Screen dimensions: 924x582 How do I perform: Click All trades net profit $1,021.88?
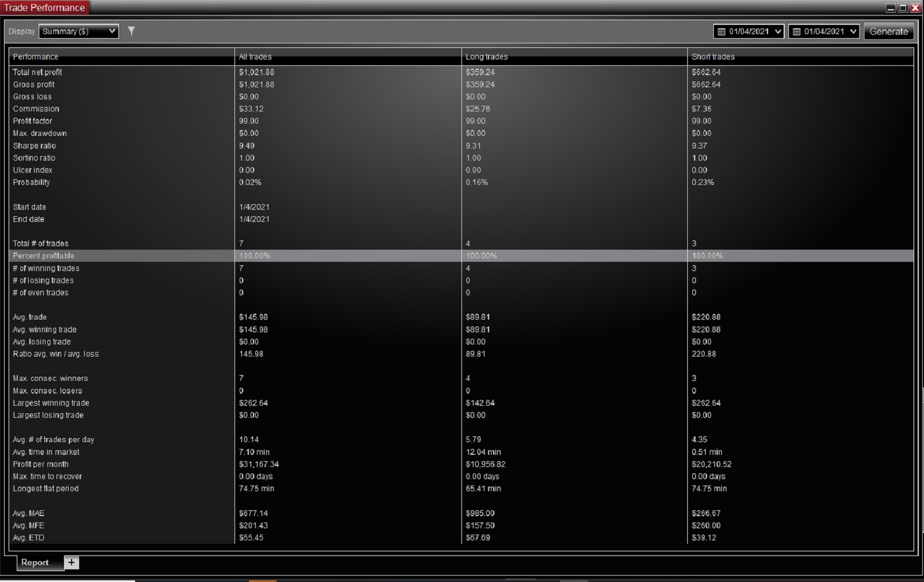pos(256,72)
